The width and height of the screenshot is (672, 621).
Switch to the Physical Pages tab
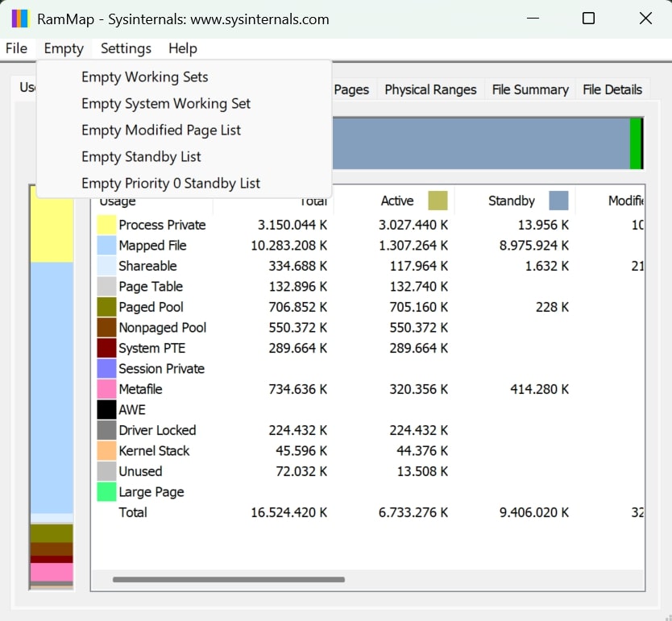click(x=351, y=89)
